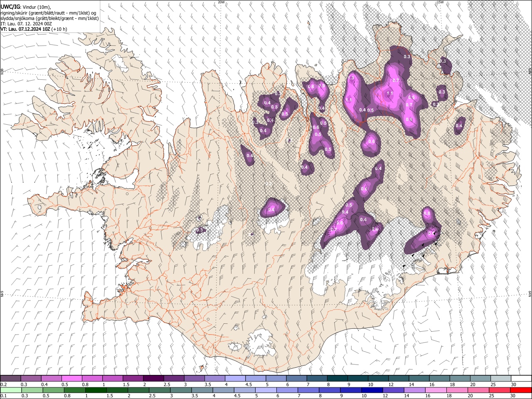
Task: Click the rigning/skúrir legend description line
Action: 48,12
